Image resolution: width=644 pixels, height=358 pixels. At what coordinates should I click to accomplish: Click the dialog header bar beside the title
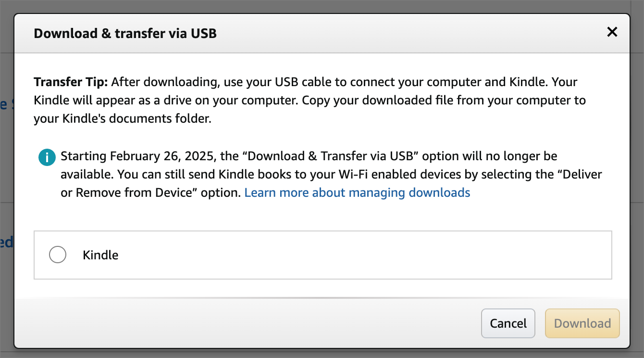click(x=409, y=33)
